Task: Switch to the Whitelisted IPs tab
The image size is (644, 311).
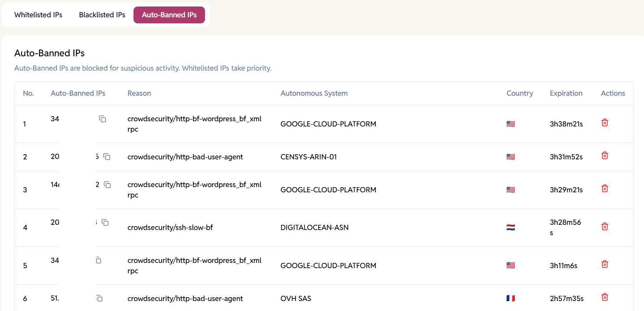Action: 38,15
